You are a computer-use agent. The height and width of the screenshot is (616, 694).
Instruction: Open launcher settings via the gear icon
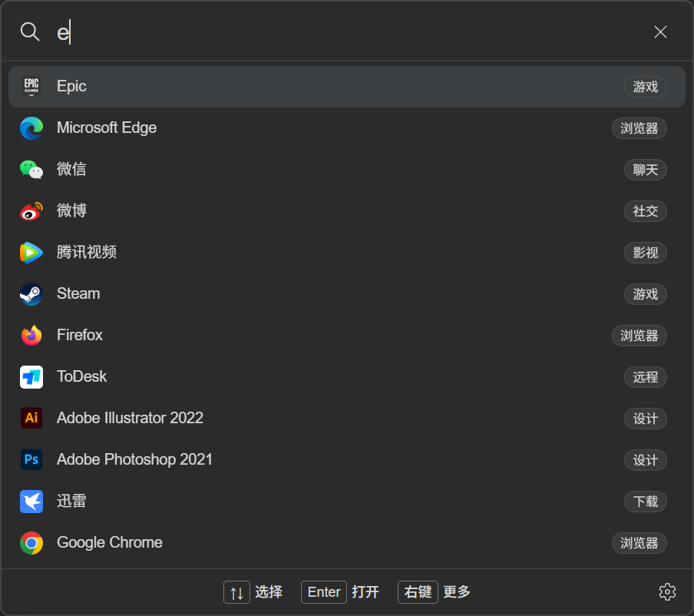pyautogui.click(x=667, y=592)
